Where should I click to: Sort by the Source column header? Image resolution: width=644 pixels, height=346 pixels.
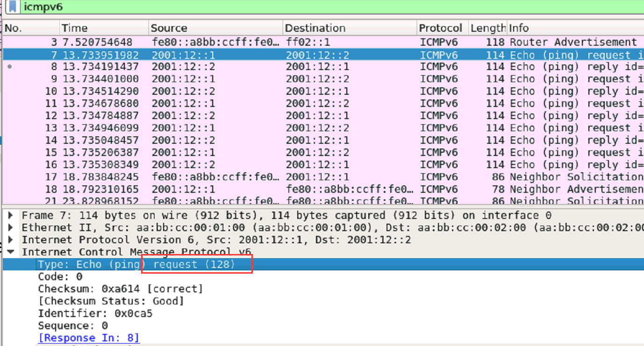click(x=216, y=28)
